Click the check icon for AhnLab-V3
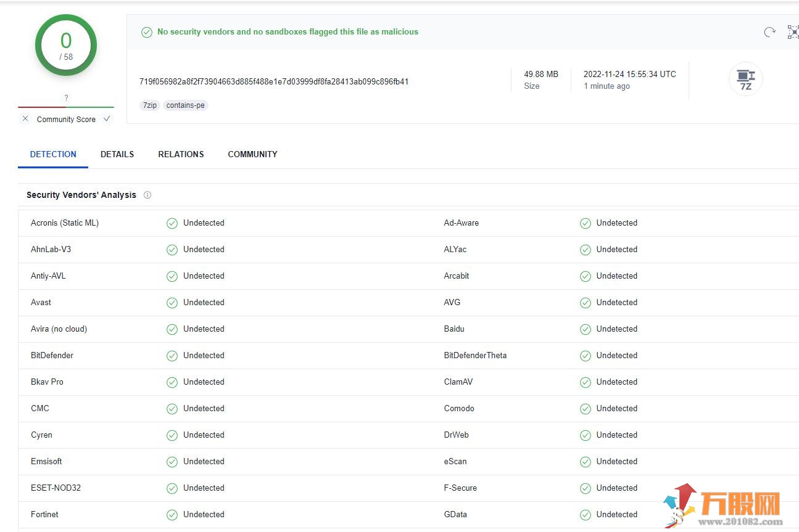The image size is (799, 532). click(172, 250)
